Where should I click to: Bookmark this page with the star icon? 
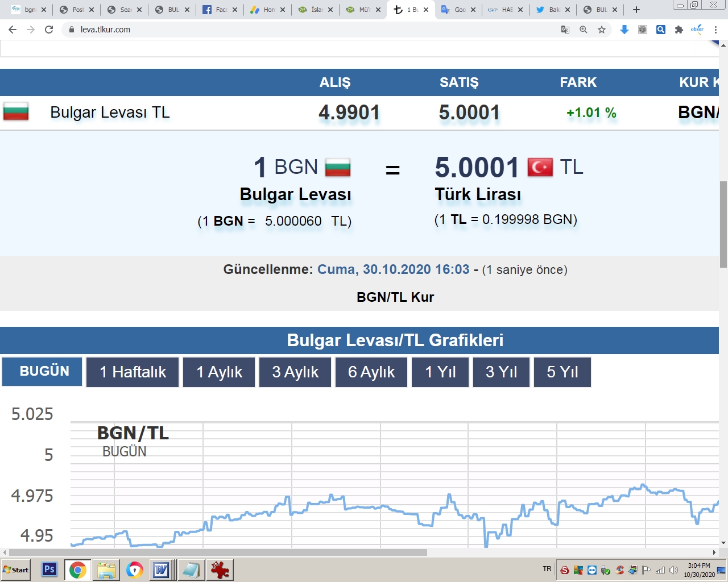602,30
